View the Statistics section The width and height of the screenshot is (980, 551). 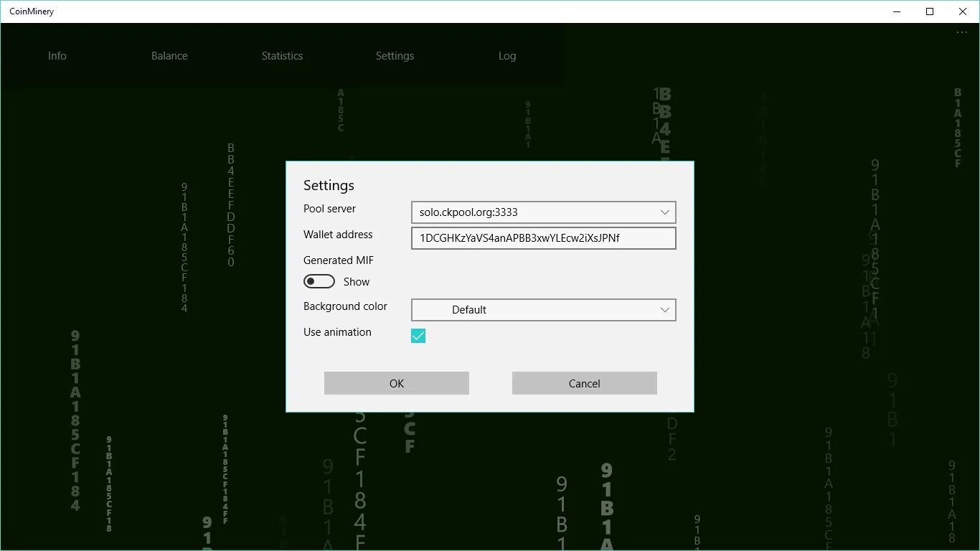tap(282, 55)
